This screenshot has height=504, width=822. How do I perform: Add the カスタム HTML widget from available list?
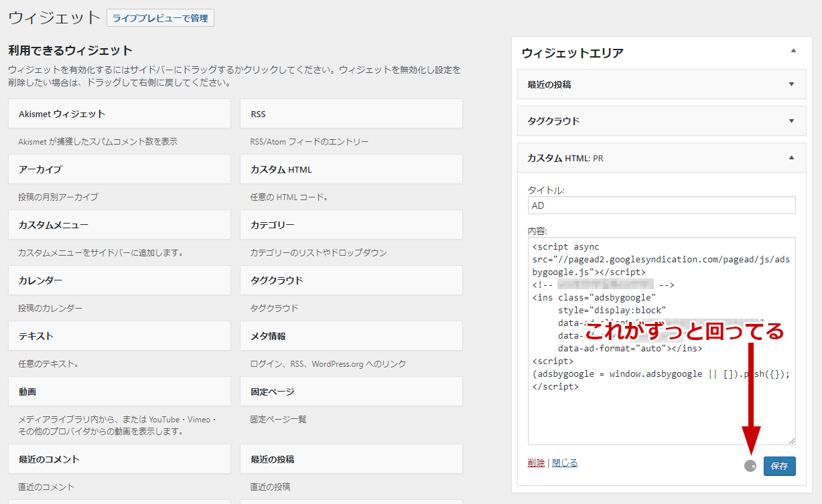pyautogui.click(x=351, y=169)
